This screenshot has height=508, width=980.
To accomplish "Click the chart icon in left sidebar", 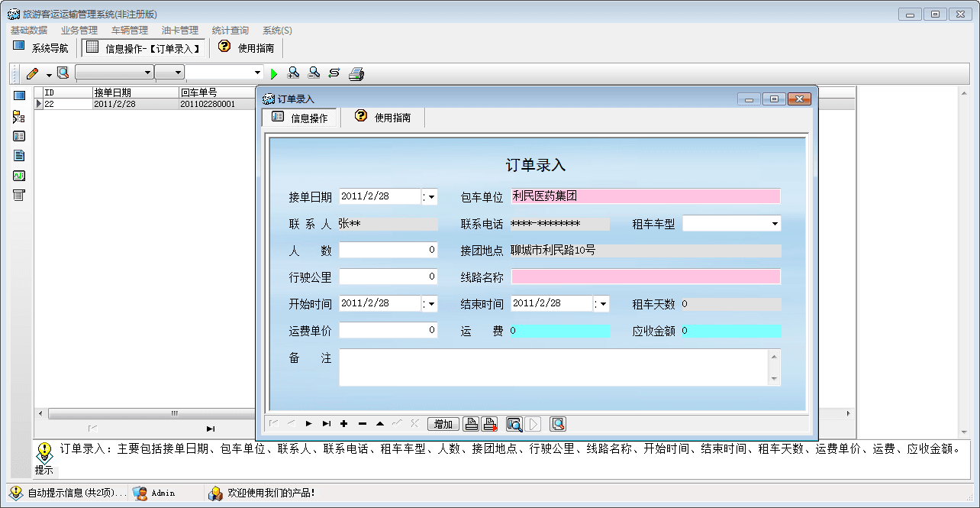I will (19, 176).
